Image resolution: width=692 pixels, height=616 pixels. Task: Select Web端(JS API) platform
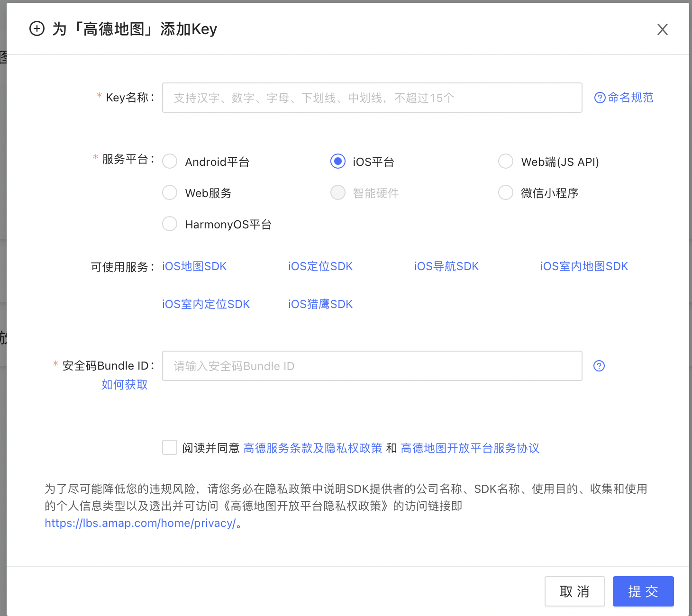(x=505, y=161)
